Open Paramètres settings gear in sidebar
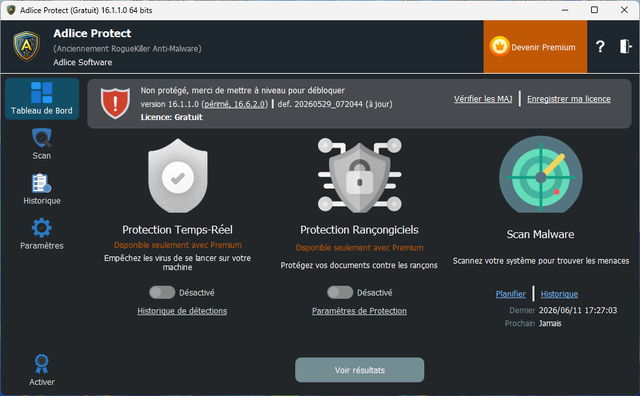Screen dimensions: 640x396 pyautogui.click(x=42, y=234)
